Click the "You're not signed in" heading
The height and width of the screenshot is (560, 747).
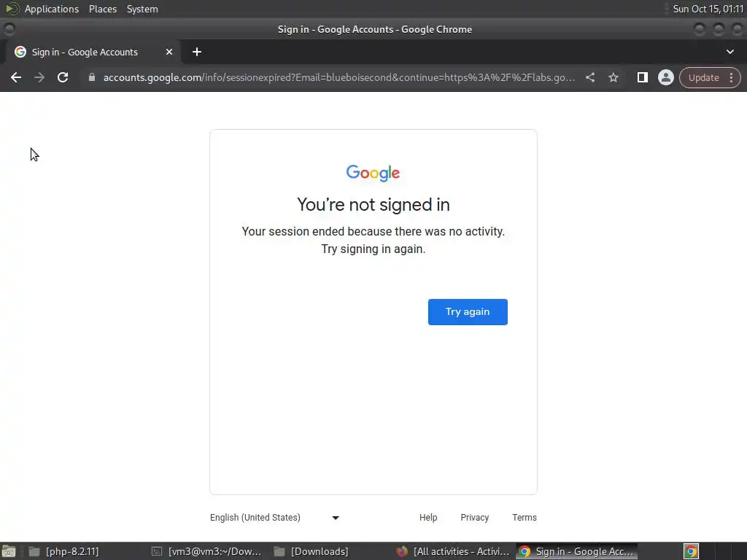373,205
